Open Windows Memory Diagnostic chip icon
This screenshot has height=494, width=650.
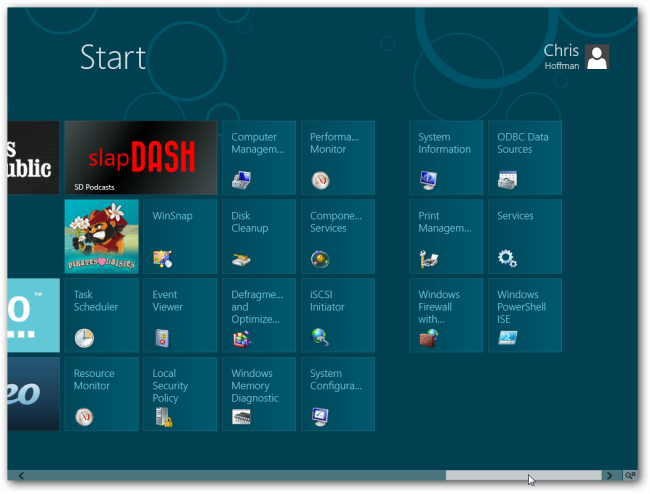241,417
